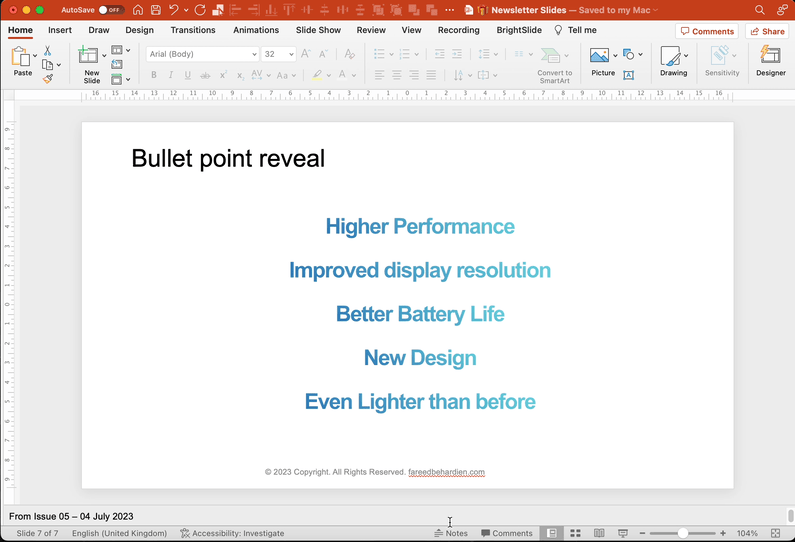Click the Share button
Image resolution: width=795 pixels, height=542 pixels.
[x=767, y=31]
